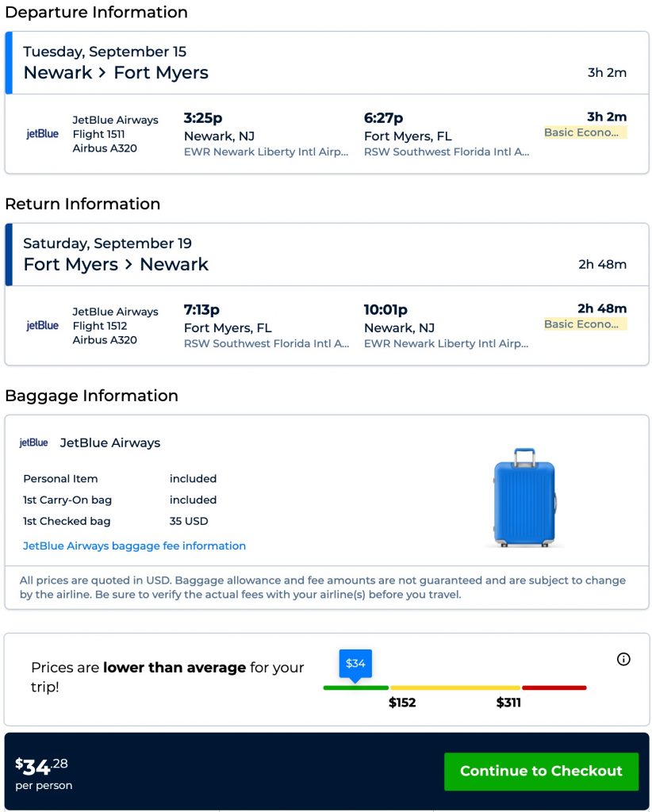Select the Fort Myers > Newark header

point(116,265)
